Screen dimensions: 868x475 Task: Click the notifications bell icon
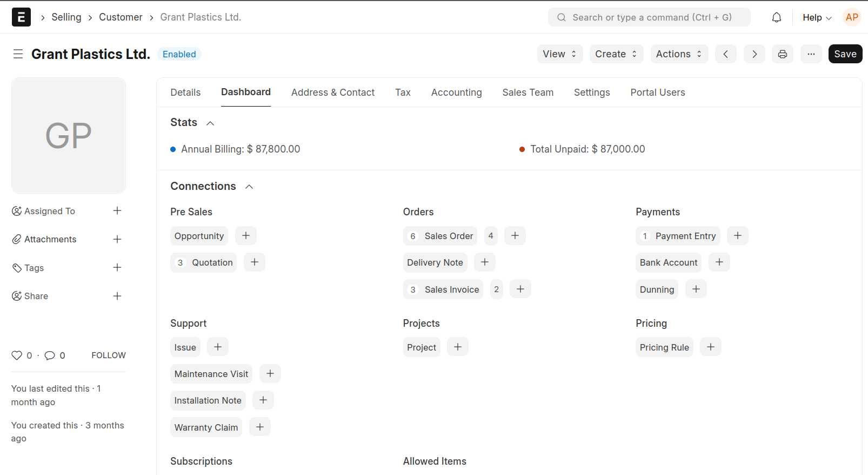(776, 17)
